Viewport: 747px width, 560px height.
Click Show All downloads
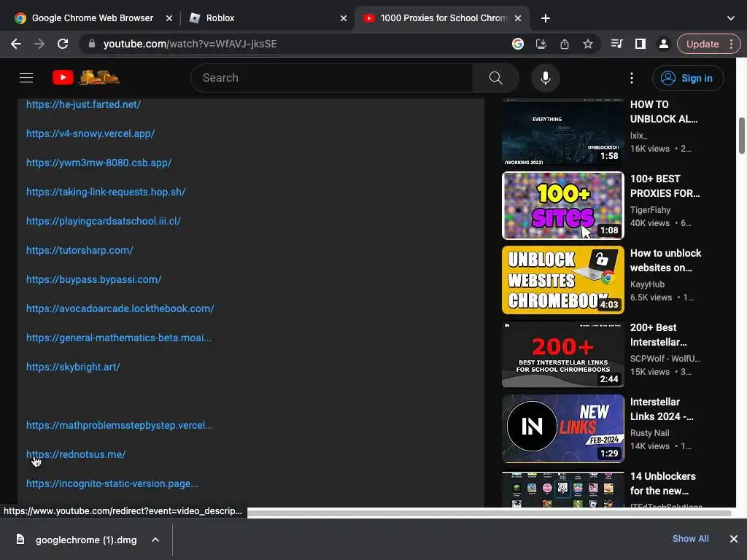pyautogui.click(x=690, y=539)
